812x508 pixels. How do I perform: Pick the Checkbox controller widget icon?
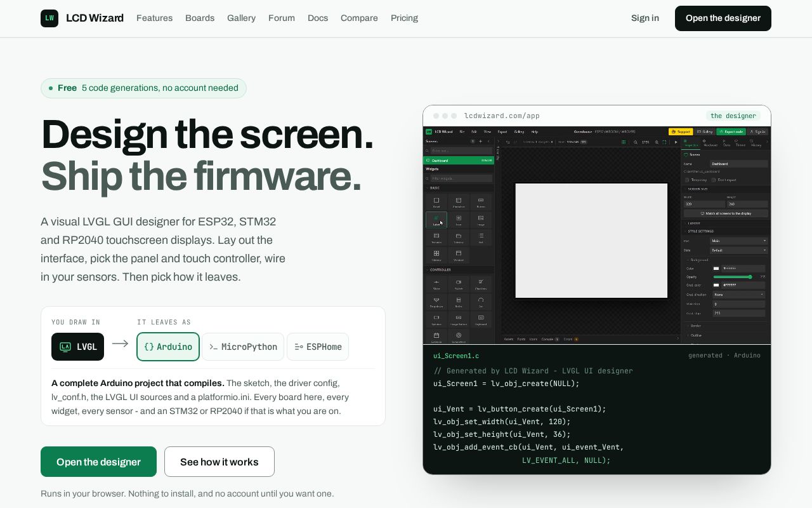click(481, 284)
